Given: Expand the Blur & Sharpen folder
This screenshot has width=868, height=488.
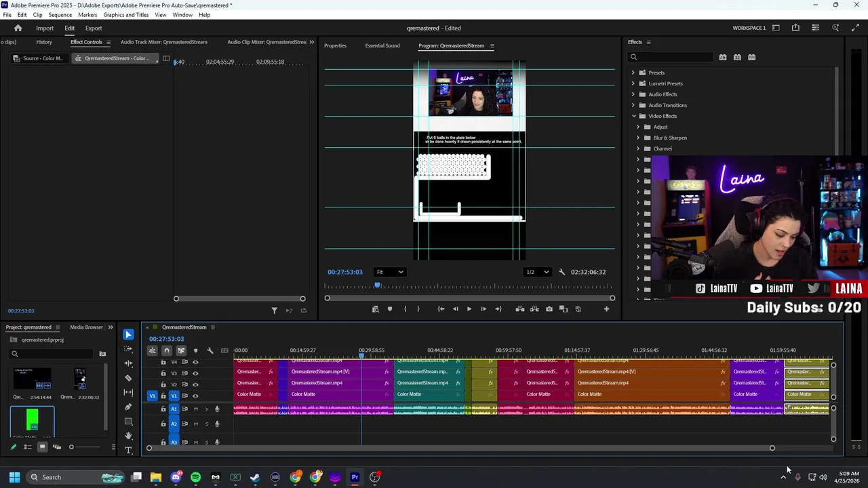Looking at the screenshot, I should 637,138.
